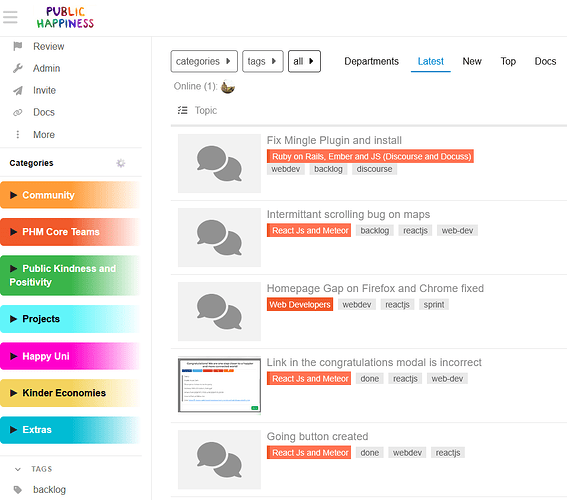Open the congratulations modal topic thumbnail

click(219, 385)
